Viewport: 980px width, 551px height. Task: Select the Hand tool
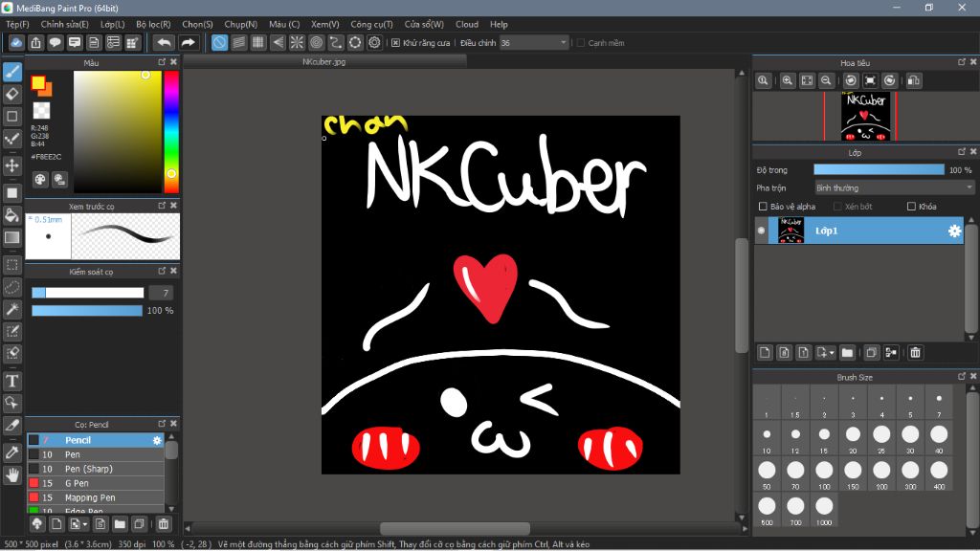click(x=11, y=475)
